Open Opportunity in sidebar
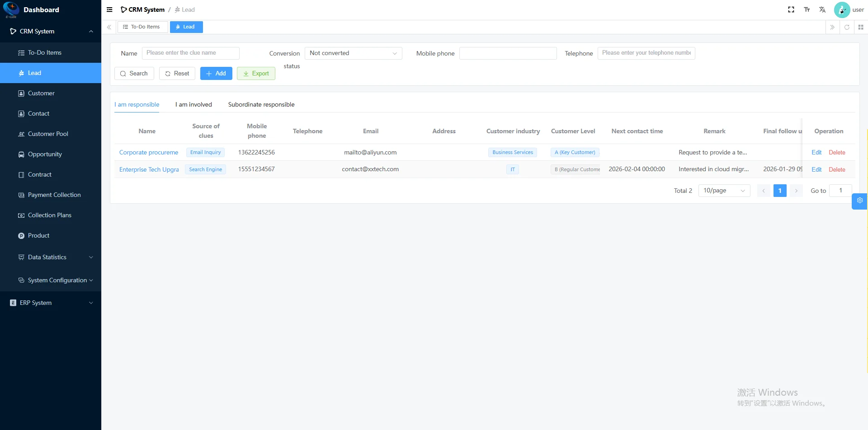Viewport: 868px width, 430px height. [x=51, y=154]
